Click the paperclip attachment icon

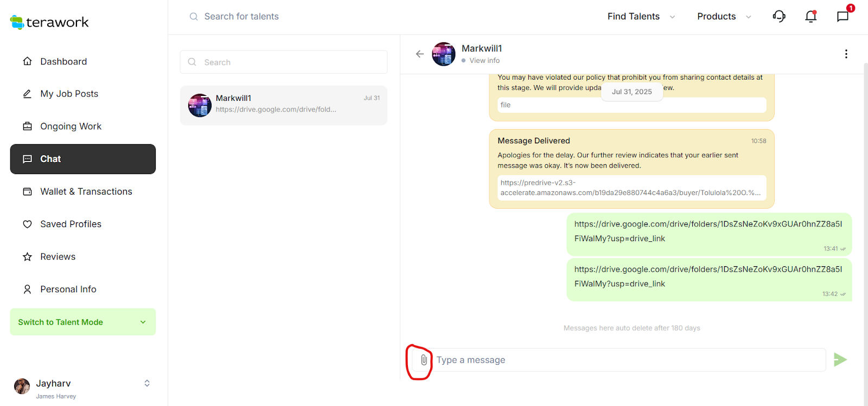pyautogui.click(x=424, y=360)
